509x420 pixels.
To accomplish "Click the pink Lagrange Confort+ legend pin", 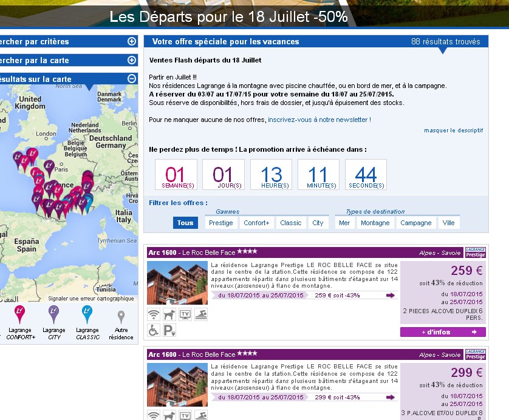I will 20,314.
